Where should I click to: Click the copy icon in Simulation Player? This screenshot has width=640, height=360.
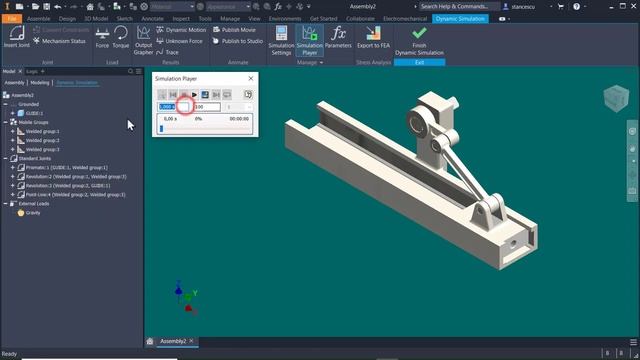pyautogui.click(x=248, y=95)
